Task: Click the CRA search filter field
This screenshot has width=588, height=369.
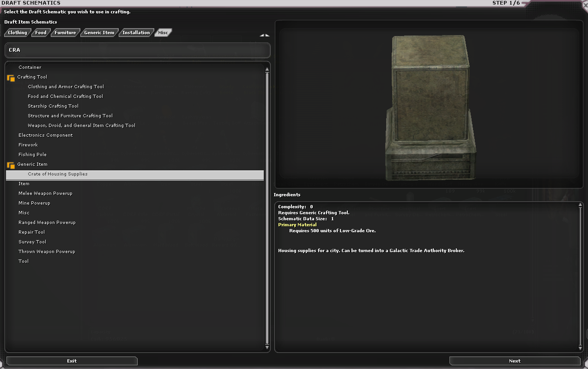Action: tap(137, 50)
